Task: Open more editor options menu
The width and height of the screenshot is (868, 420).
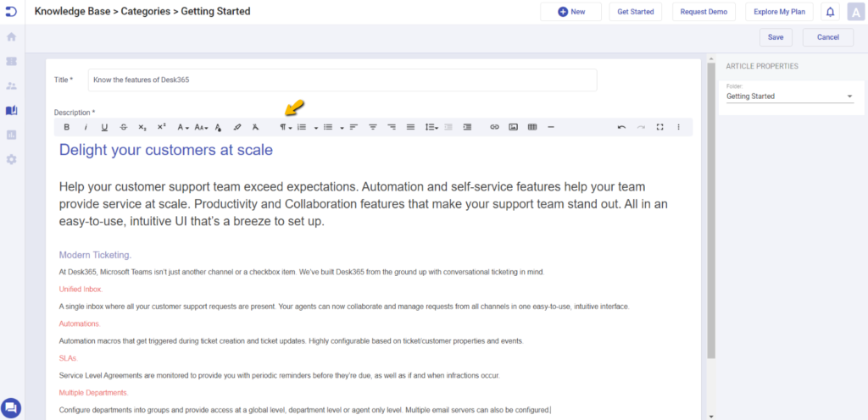Action: (x=679, y=127)
